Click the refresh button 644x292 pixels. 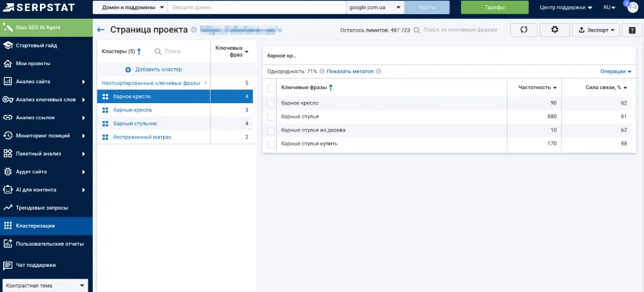[x=524, y=30]
